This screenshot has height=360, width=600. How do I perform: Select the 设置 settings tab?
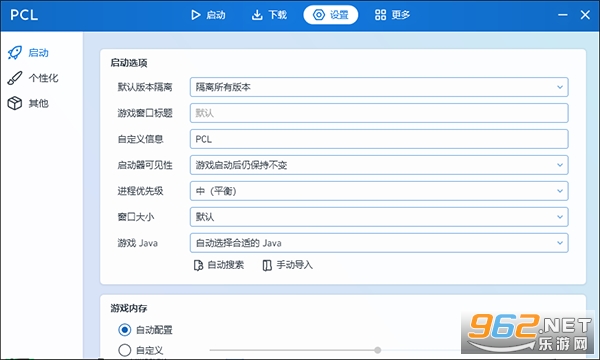331,15
